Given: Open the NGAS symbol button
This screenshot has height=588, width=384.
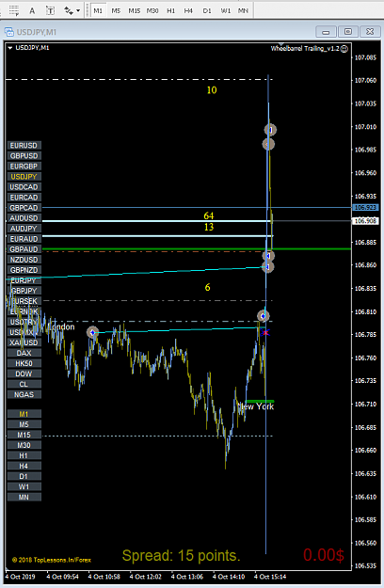Looking at the screenshot, I should 24,394.
